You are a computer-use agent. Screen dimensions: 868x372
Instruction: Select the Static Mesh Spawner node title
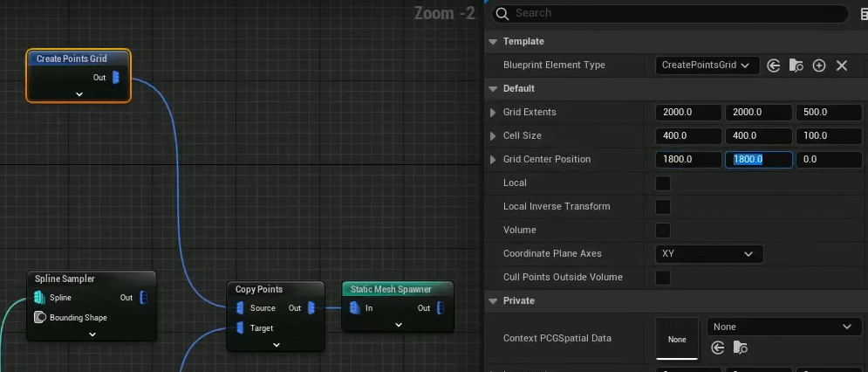(391, 289)
